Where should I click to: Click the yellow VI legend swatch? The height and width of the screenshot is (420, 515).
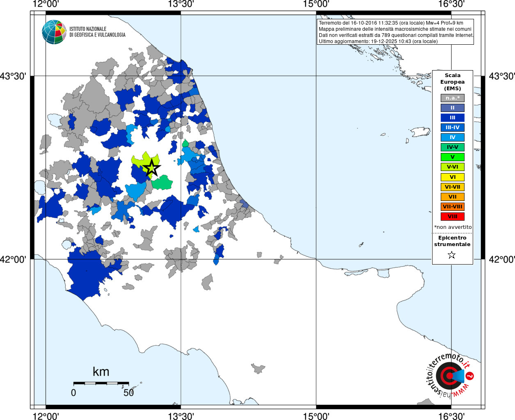pos(452,177)
